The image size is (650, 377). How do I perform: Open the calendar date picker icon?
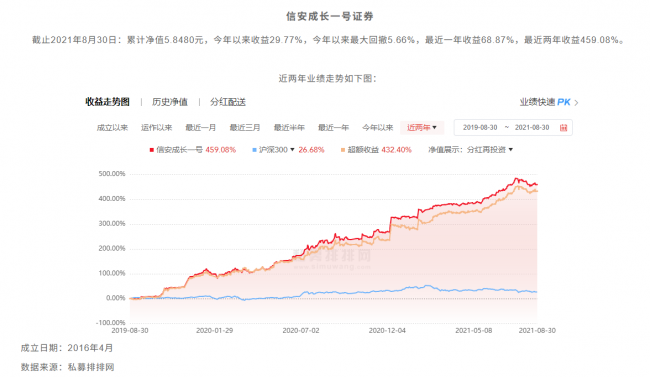pos(563,128)
